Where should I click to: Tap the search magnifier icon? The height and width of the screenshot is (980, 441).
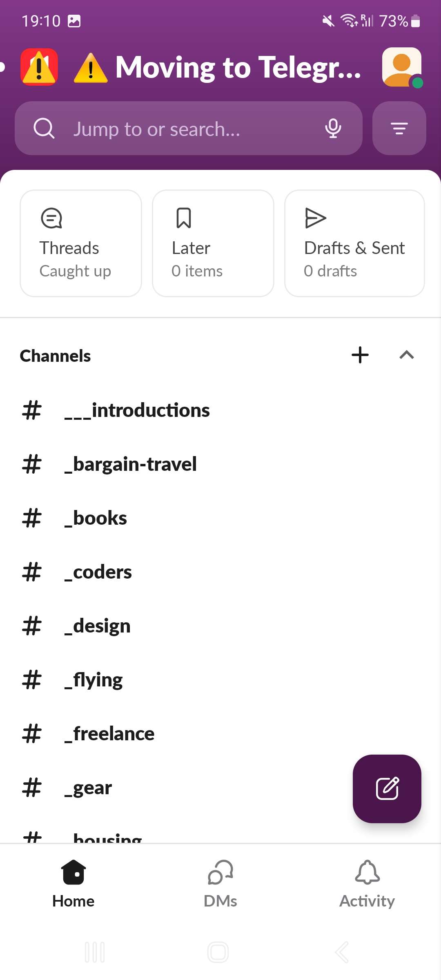(44, 129)
